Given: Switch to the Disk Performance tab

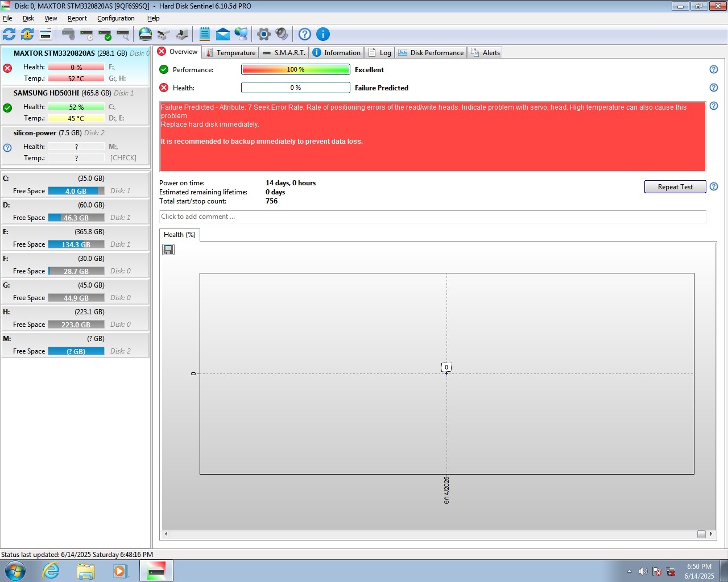Looking at the screenshot, I should pos(431,53).
